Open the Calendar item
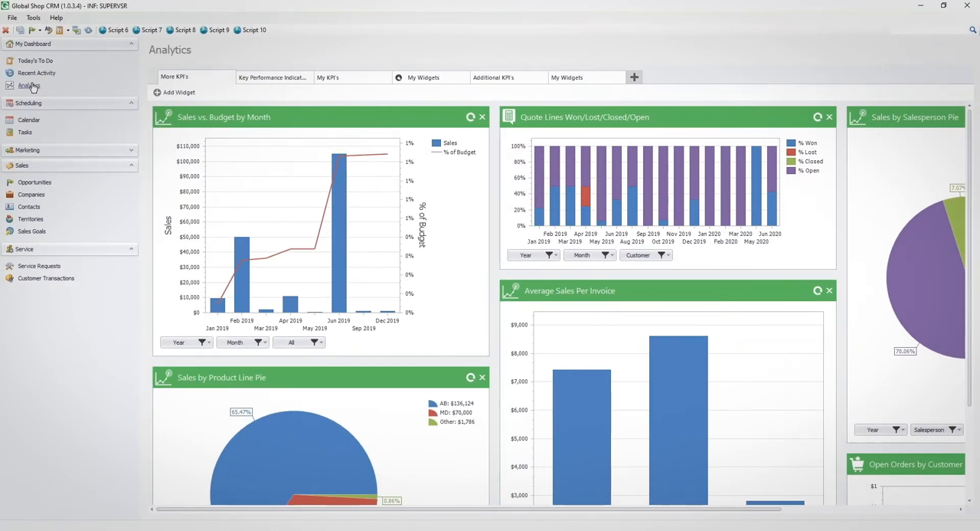Viewport: 980px width, 531px height. 29,120
